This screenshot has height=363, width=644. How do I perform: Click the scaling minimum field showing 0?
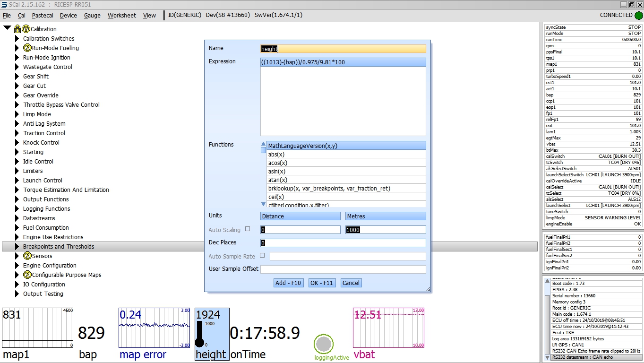(301, 230)
